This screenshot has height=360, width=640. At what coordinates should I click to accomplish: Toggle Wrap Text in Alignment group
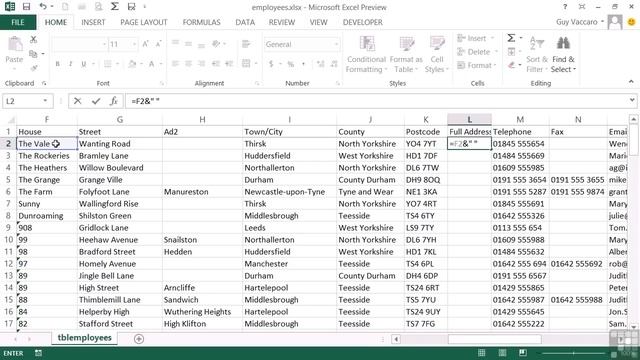point(246,44)
